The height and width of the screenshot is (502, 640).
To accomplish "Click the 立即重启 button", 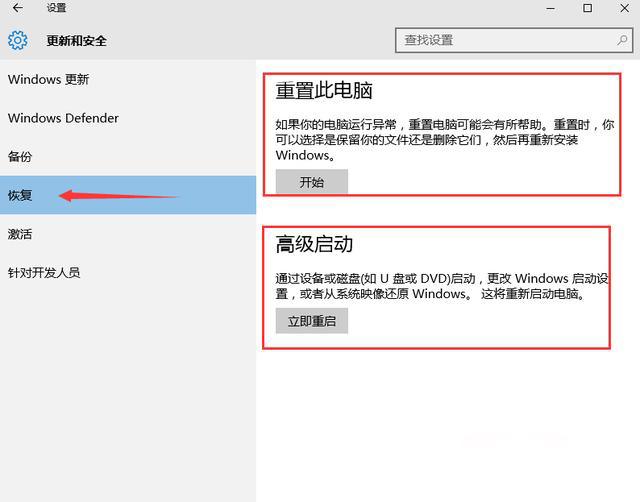I will coord(311,321).
